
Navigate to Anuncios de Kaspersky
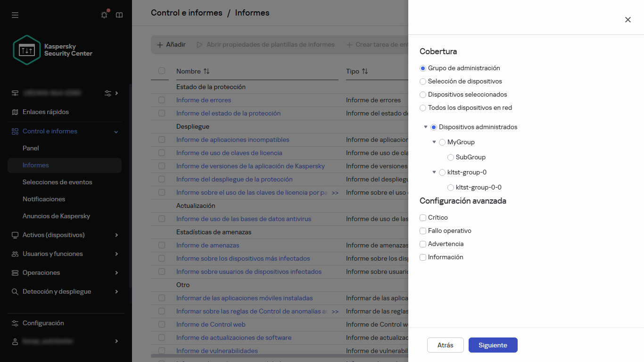pyautogui.click(x=56, y=216)
